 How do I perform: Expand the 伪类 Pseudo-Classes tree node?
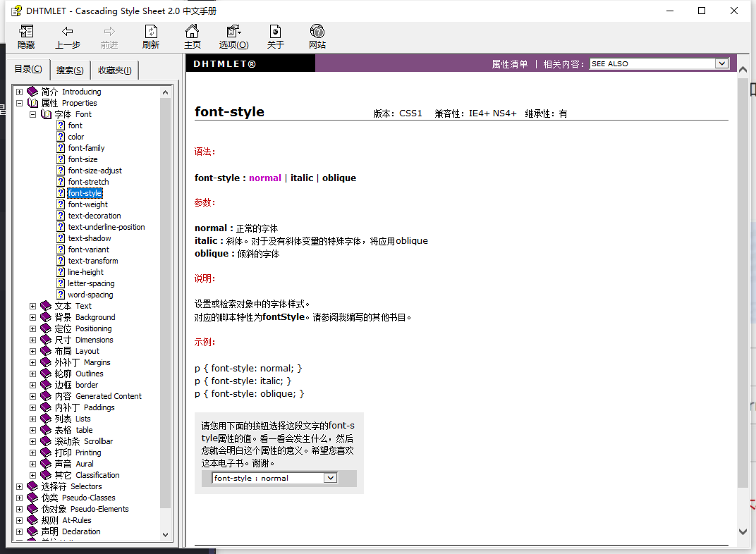pos(19,498)
